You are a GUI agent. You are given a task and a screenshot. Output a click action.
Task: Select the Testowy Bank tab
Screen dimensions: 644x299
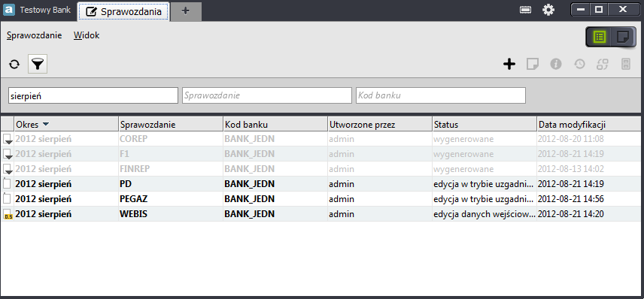45,10
